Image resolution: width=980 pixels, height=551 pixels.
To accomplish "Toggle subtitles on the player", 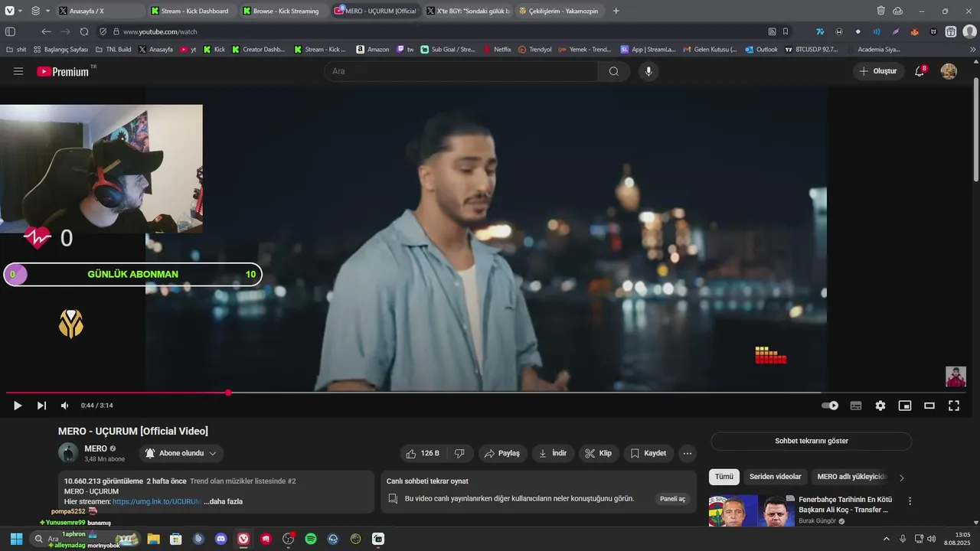I will pyautogui.click(x=856, y=406).
